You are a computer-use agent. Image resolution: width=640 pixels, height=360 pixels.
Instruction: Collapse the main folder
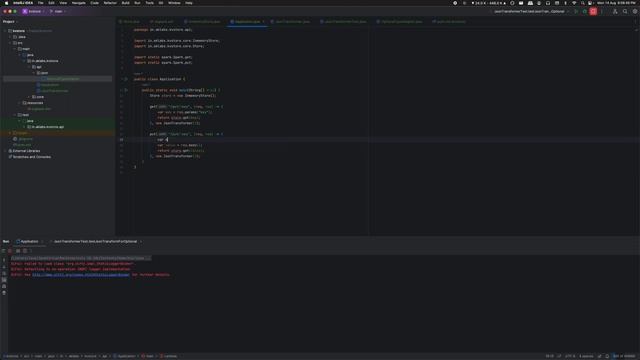pyautogui.click(x=15, y=49)
